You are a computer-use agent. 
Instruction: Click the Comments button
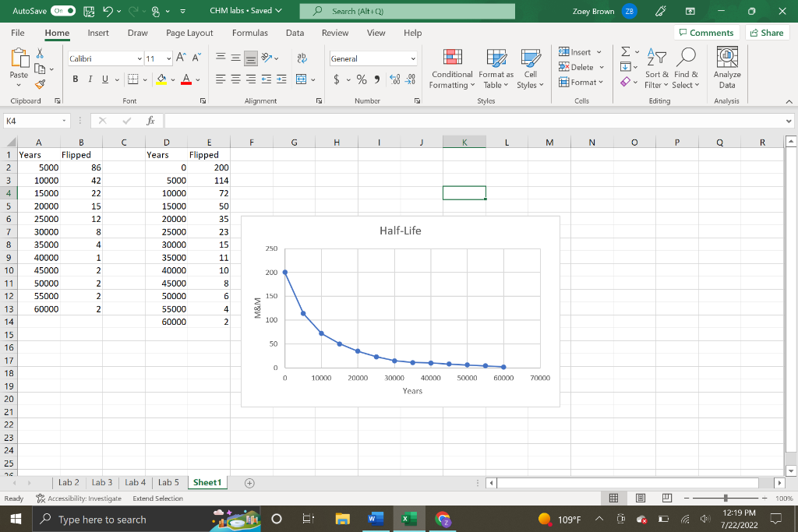point(706,33)
